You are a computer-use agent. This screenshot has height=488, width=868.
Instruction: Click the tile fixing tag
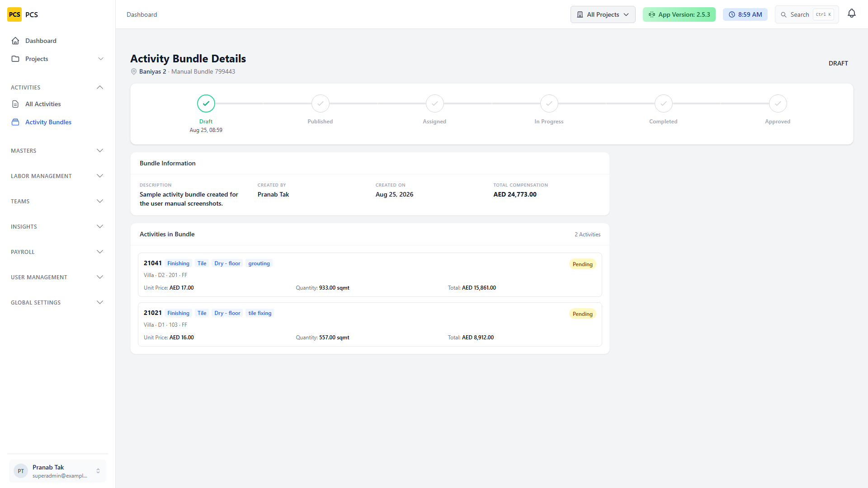coord(259,313)
